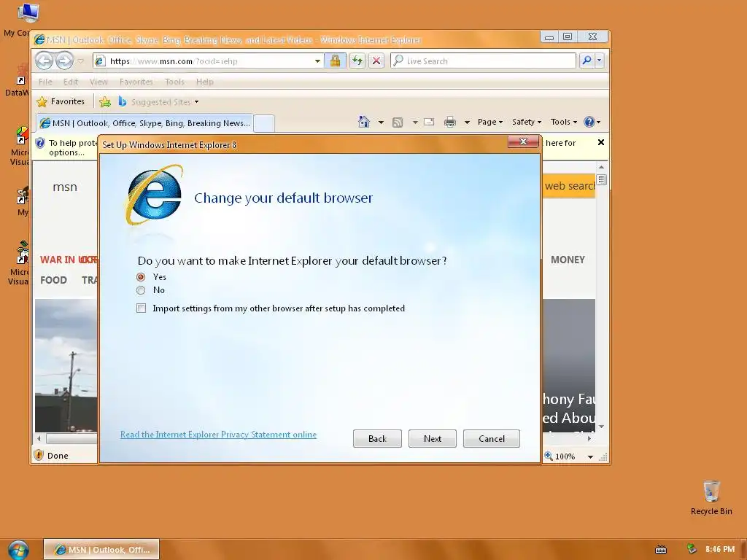Open the Page dropdown menu
This screenshot has width=747, height=560.
pos(490,122)
